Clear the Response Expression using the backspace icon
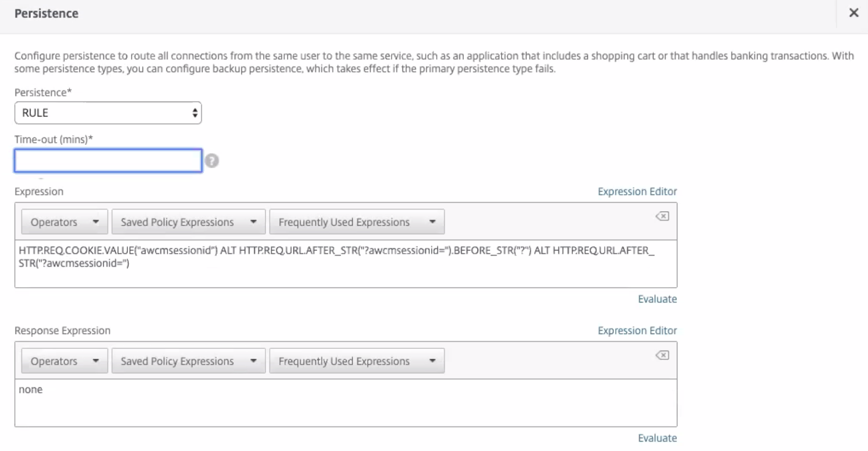Image resolution: width=868 pixels, height=451 pixels. click(x=662, y=355)
